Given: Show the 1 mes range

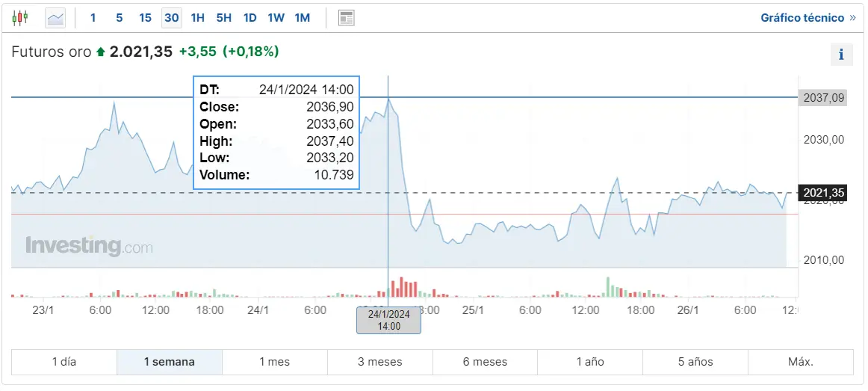Looking at the screenshot, I should [274, 362].
